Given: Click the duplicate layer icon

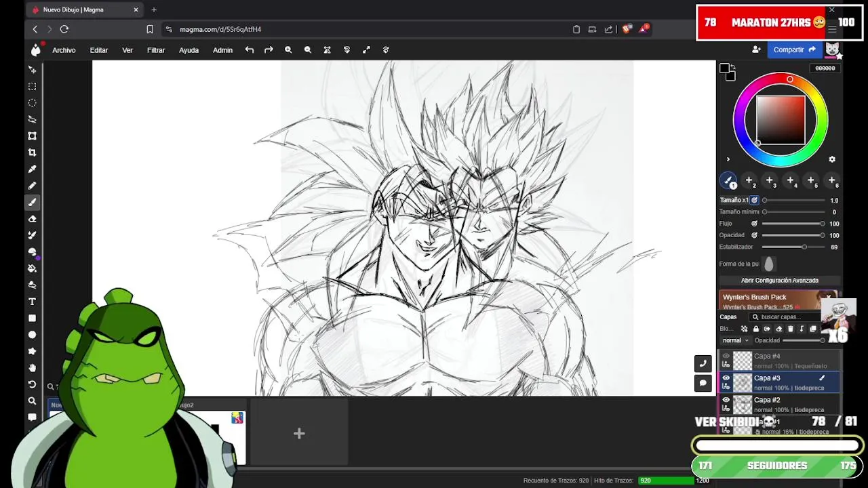Looking at the screenshot, I should (x=813, y=329).
